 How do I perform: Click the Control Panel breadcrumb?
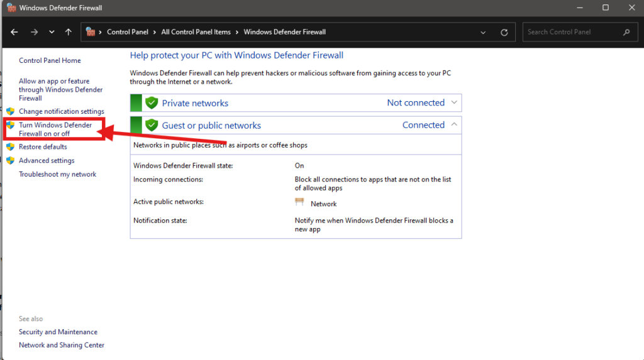click(127, 32)
